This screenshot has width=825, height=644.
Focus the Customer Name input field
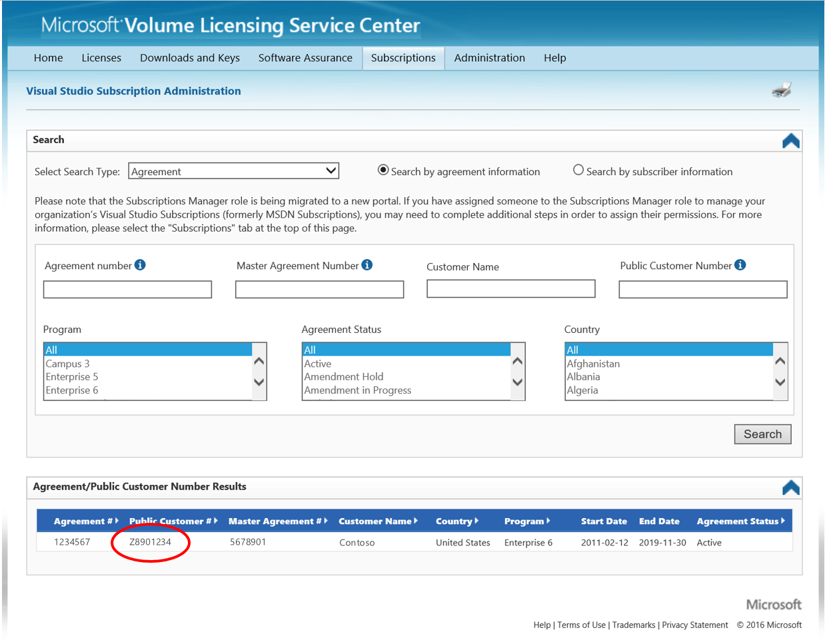[511, 288]
